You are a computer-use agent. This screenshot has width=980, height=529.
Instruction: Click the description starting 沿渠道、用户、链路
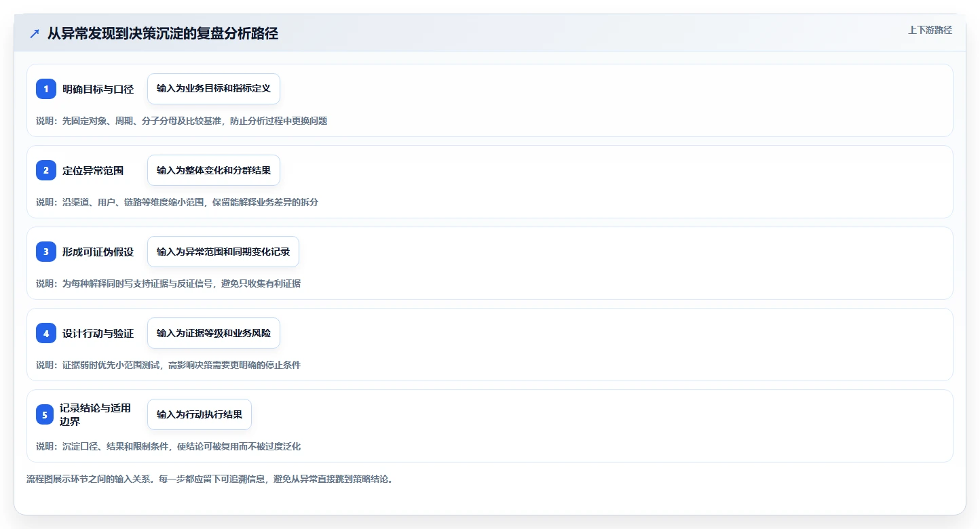pyautogui.click(x=177, y=202)
